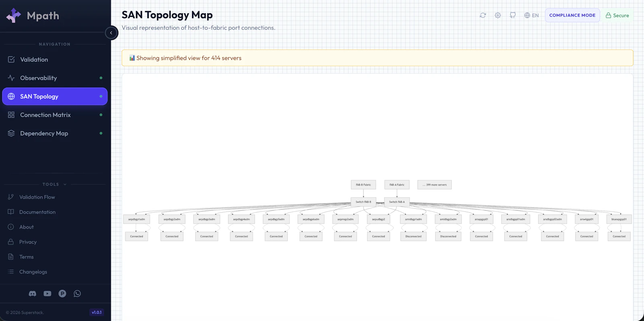The width and height of the screenshot is (644, 321).
Task: Click the Secure status badge
Action: point(617,15)
